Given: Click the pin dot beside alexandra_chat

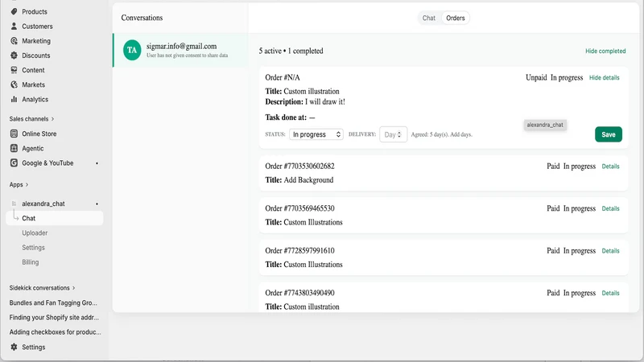Looking at the screenshot, I should tap(97, 204).
